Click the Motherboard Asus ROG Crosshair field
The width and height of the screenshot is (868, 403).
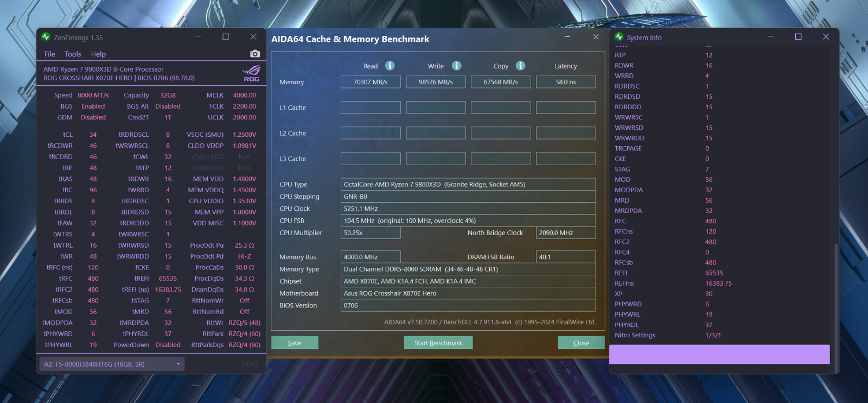(468, 293)
